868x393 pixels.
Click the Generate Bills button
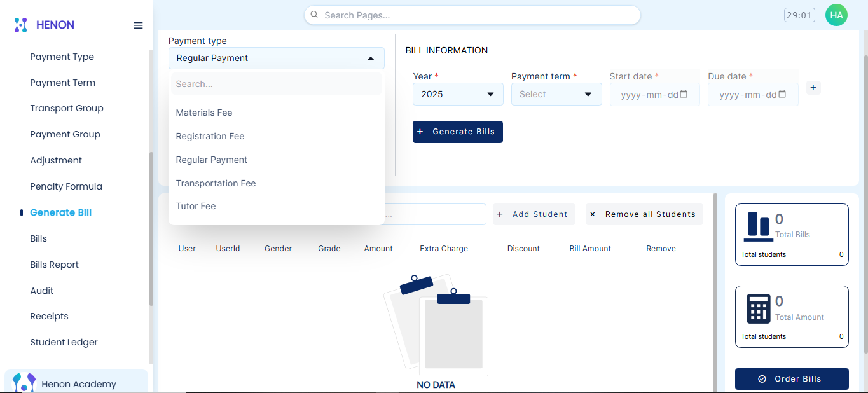point(458,132)
